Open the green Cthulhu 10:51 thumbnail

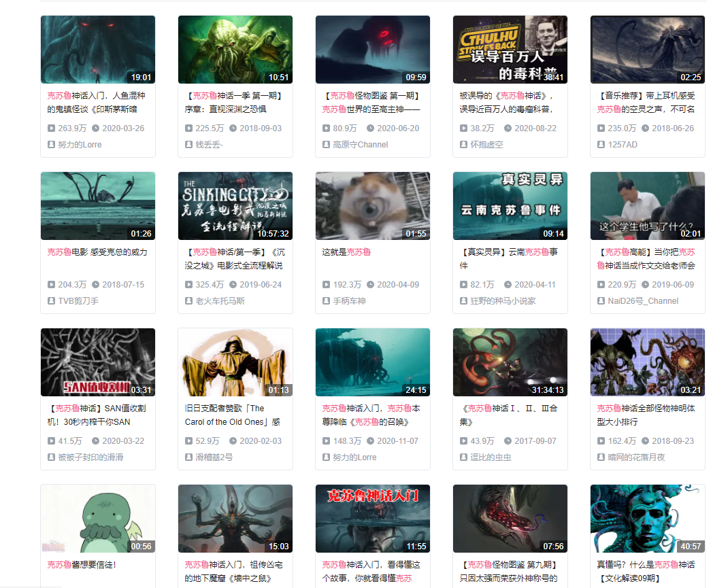[x=235, y=50]
